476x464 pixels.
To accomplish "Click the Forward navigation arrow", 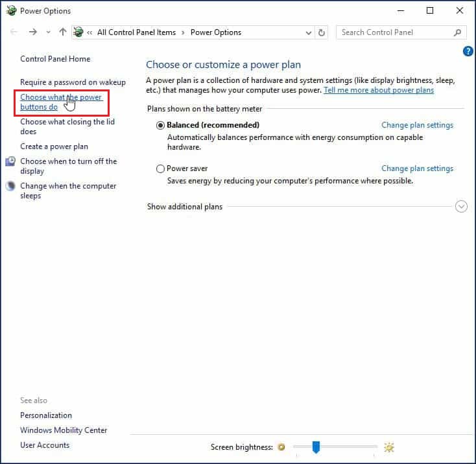I will 33,32.
